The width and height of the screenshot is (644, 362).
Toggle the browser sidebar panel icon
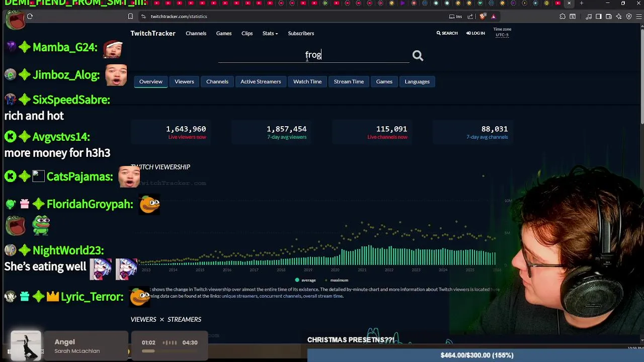coord(599,17)
